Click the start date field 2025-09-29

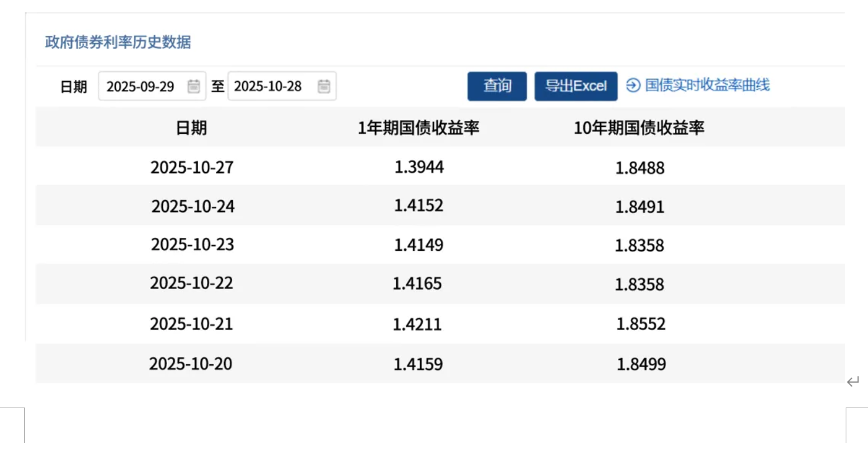(141, 86)
